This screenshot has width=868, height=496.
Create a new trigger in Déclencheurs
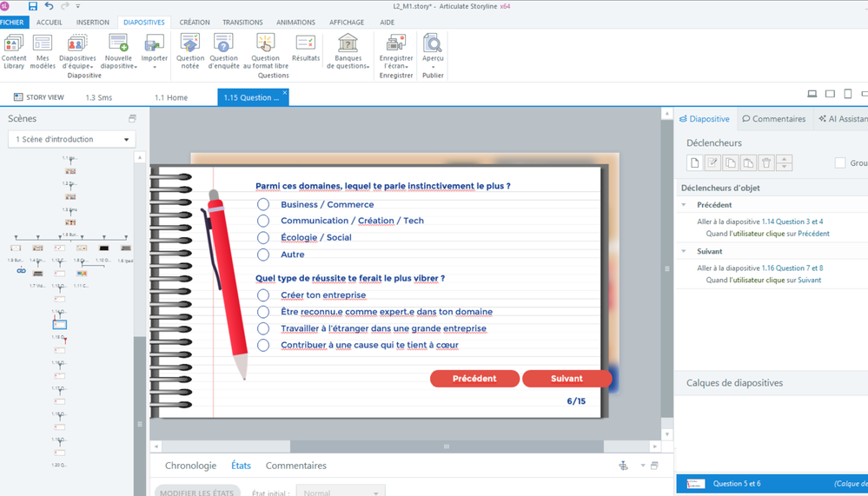(x=694, y=163)
